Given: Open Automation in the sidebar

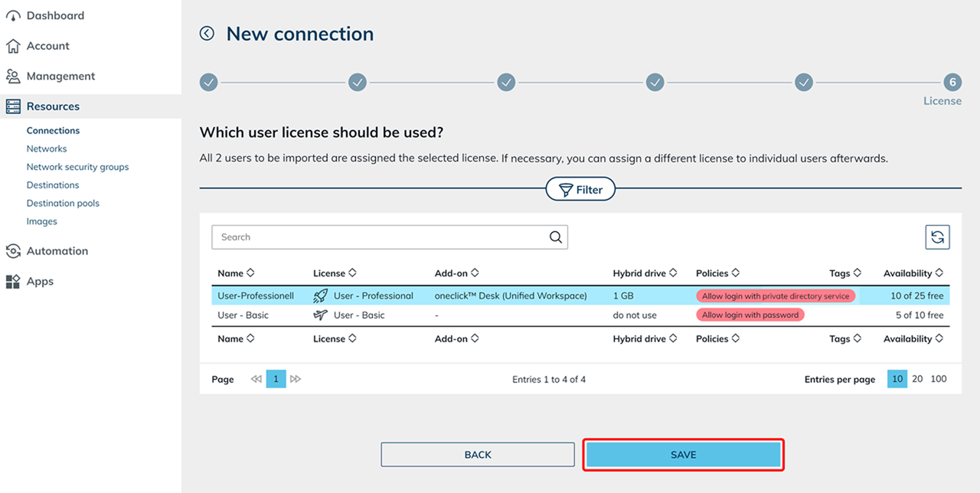Looking at the screenshot, I should (57, 251).
